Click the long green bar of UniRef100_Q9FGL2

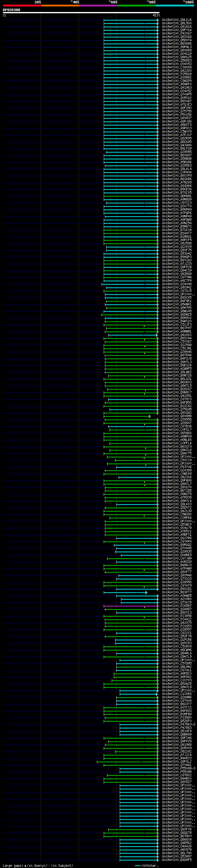click(x=127, y=762)
